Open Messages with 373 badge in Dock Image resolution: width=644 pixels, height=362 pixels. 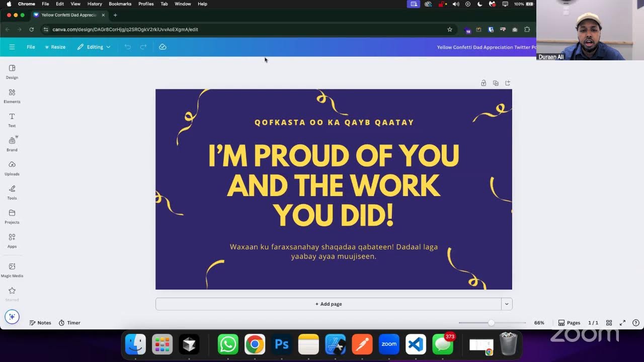pyautogui.click(x=443, y=344)
